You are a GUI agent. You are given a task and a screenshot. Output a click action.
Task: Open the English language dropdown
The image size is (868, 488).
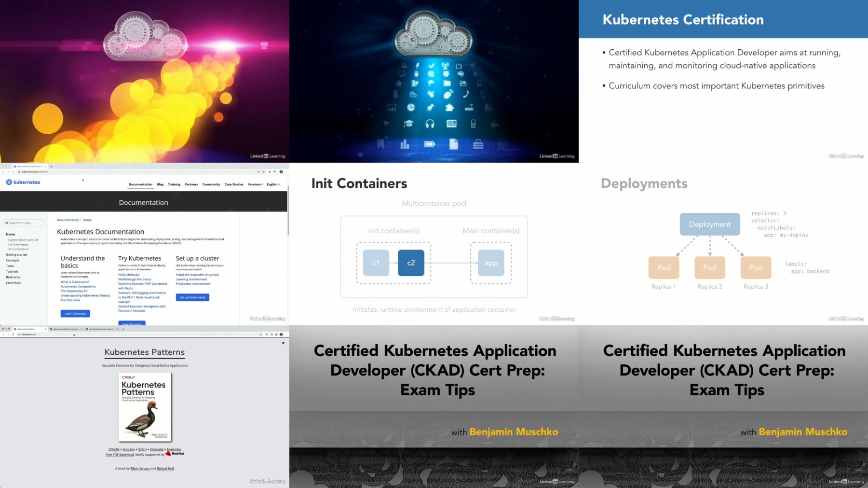pyautogui.click(x=273, y=184)
